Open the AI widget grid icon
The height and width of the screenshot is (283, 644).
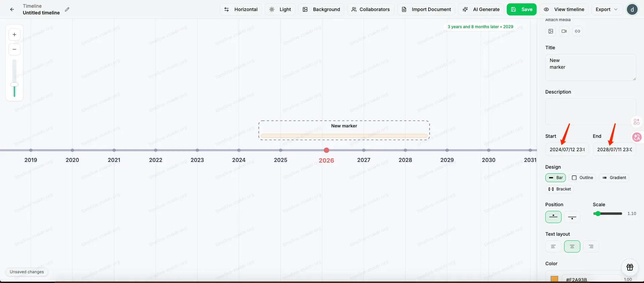click(x=637, y=122)
